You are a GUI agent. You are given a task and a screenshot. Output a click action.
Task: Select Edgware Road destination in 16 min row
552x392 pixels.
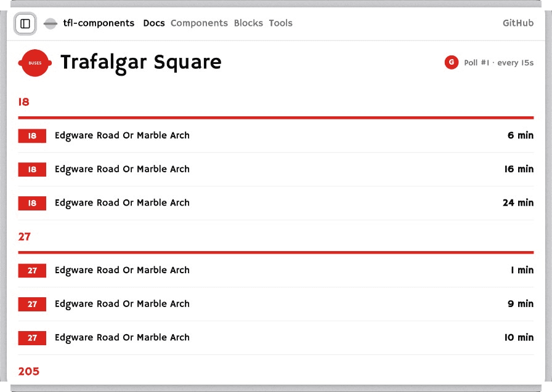pyautogui.click(x=122, y=169)
